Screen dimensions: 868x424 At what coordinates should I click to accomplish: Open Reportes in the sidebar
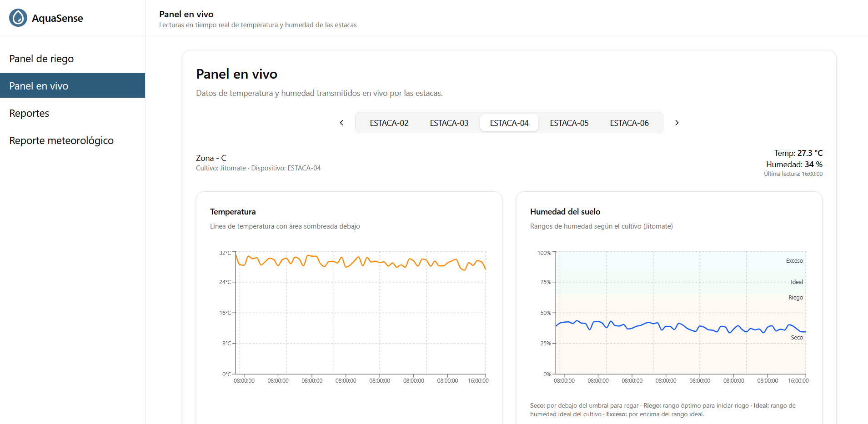73,113
